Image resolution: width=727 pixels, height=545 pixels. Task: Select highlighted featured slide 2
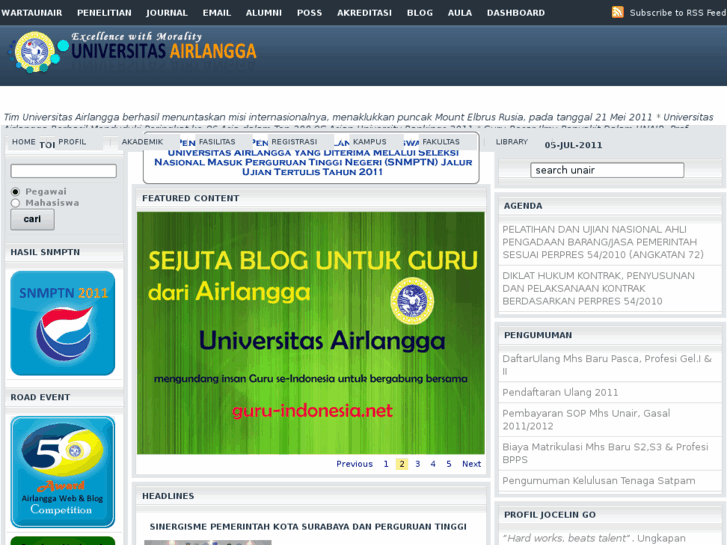pos(402,464)
